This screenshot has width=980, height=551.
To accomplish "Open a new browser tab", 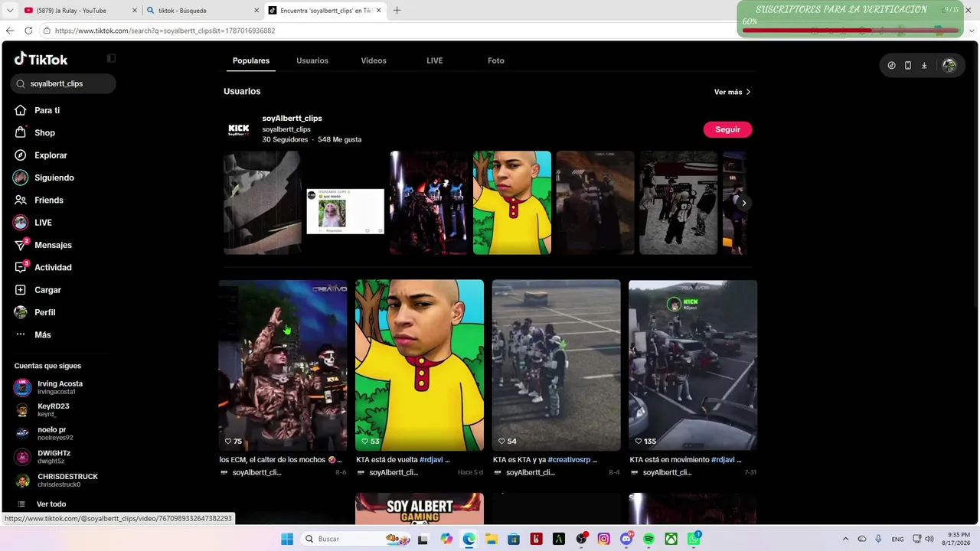I will [397, 11].
